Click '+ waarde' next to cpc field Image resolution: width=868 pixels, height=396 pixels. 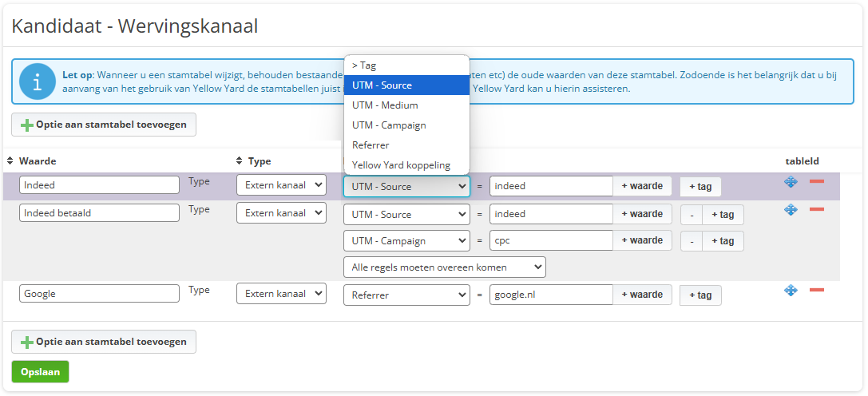point(642,240)
